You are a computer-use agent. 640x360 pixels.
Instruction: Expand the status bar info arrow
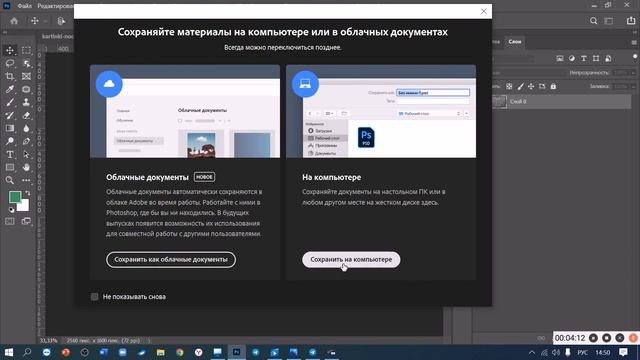pos(149,340)
